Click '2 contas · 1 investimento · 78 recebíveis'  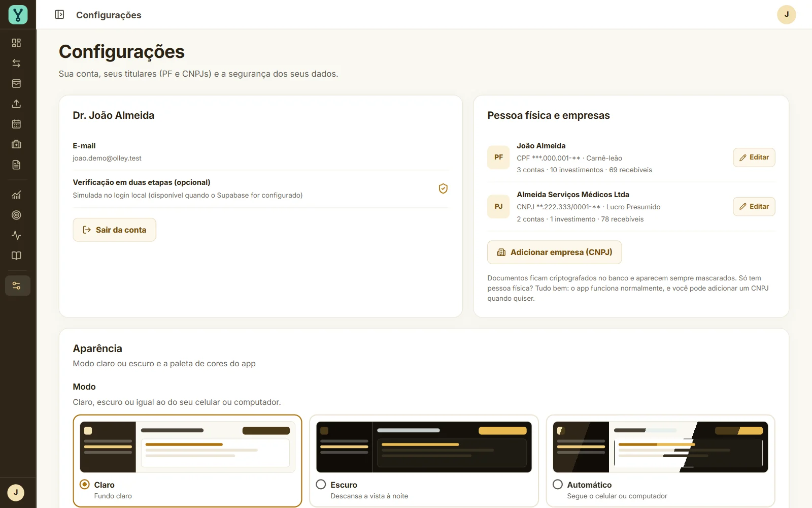click(x=580, y=219)
